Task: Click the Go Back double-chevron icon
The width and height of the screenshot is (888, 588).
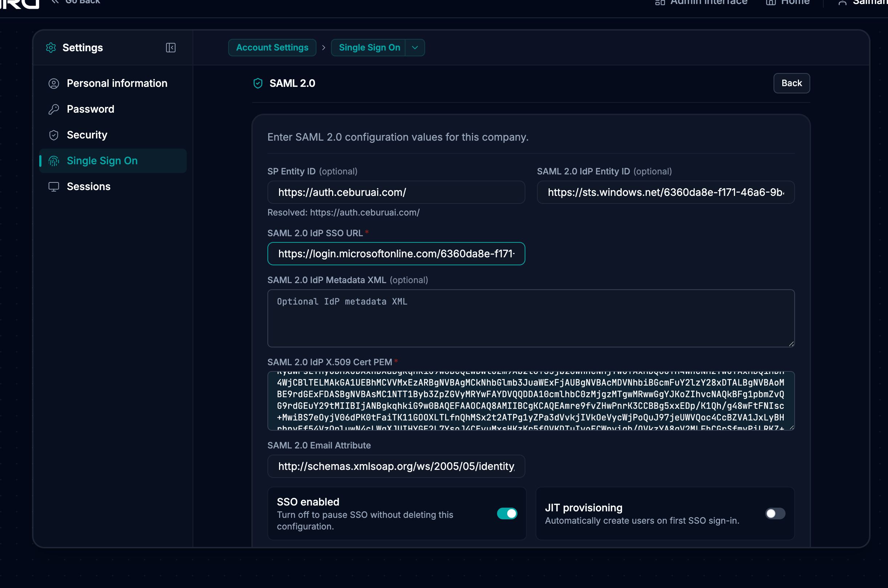Action: point(55,2)
